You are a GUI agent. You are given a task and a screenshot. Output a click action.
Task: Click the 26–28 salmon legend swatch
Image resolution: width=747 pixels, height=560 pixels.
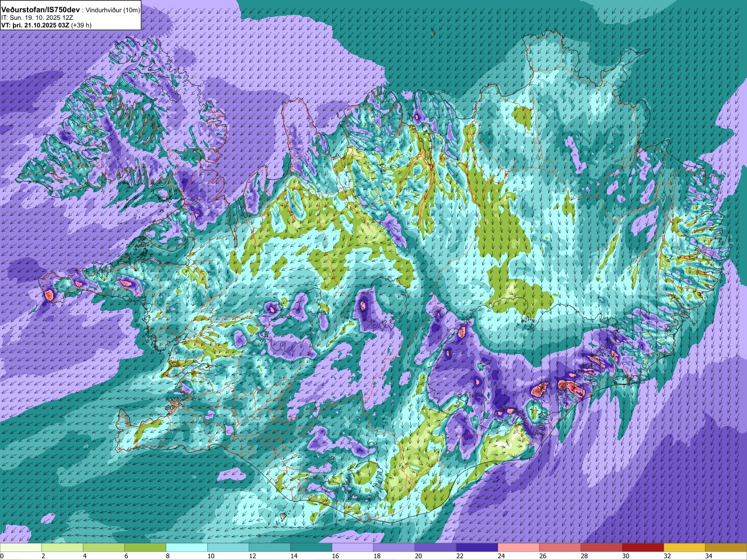pyautogui.click(x=560, y=548)
